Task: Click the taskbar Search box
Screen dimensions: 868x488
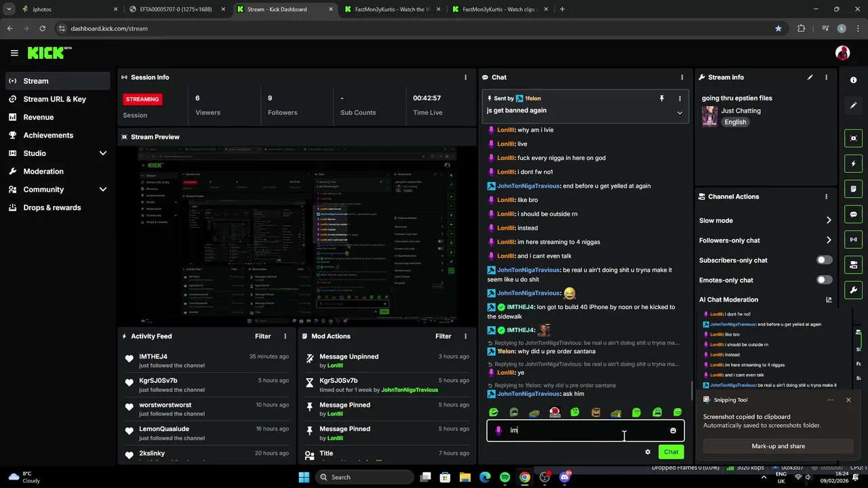Action: 364,477
